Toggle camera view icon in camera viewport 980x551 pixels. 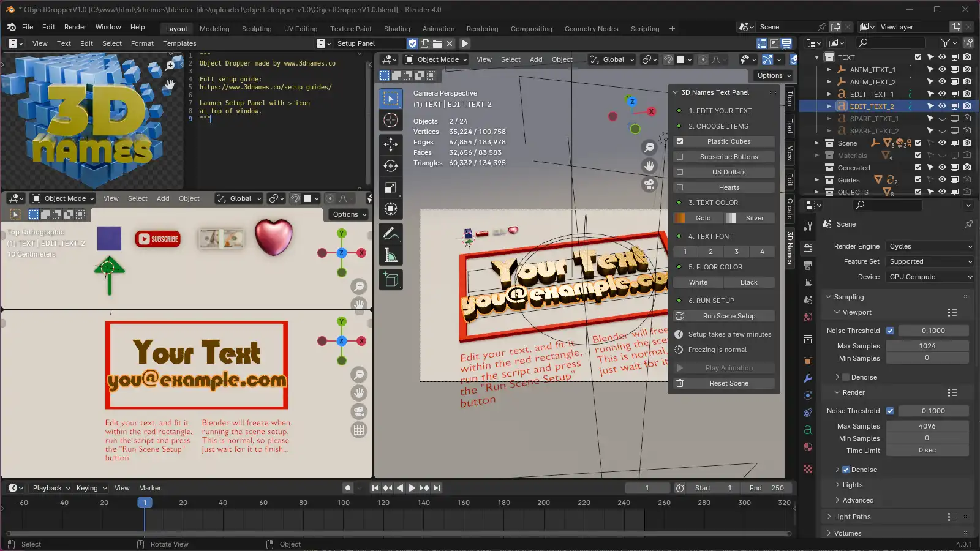click(649, 184)
